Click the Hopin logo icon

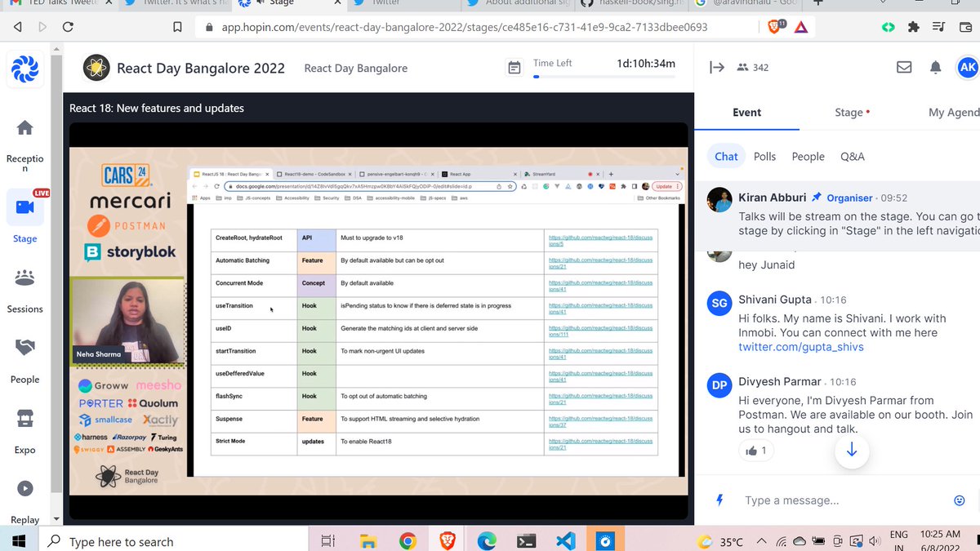click(x=24, y=69)
